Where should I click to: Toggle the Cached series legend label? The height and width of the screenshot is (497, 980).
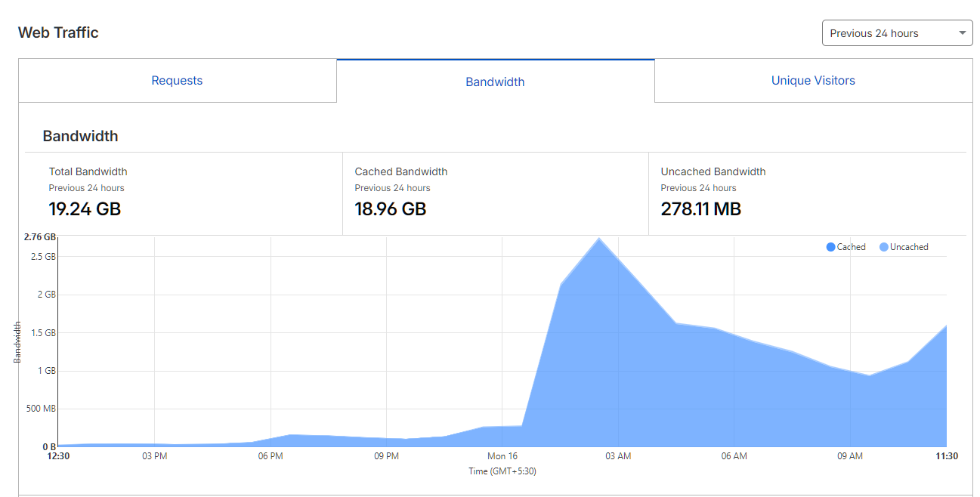(851, 247)
